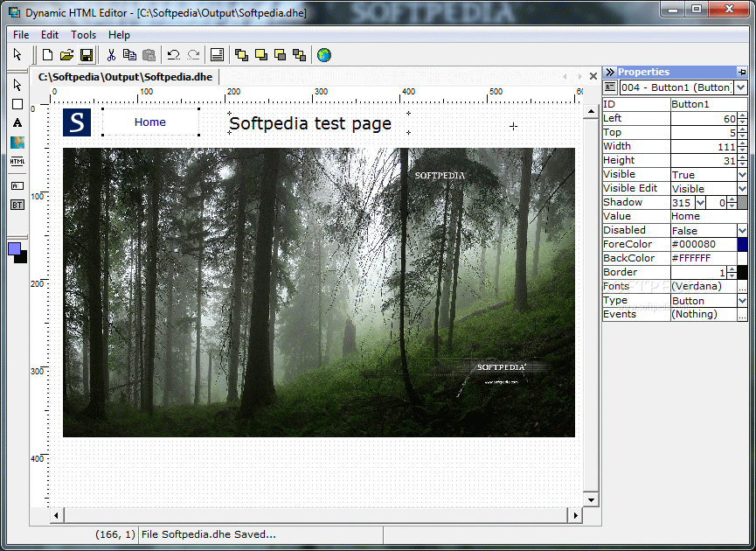The height and width of the screenshot is (551, 756).
Task: Select the arrow selection tool in left toolbox
Action: click(x=17, y=85)
